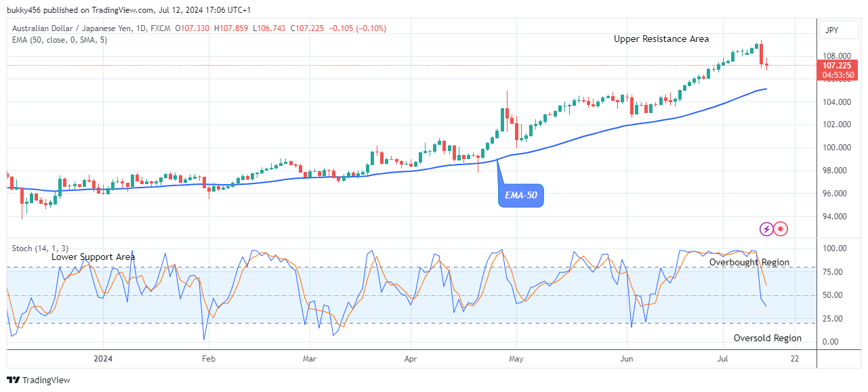Click the red circle event icon
868x392 pixels.
coord(781,229)
